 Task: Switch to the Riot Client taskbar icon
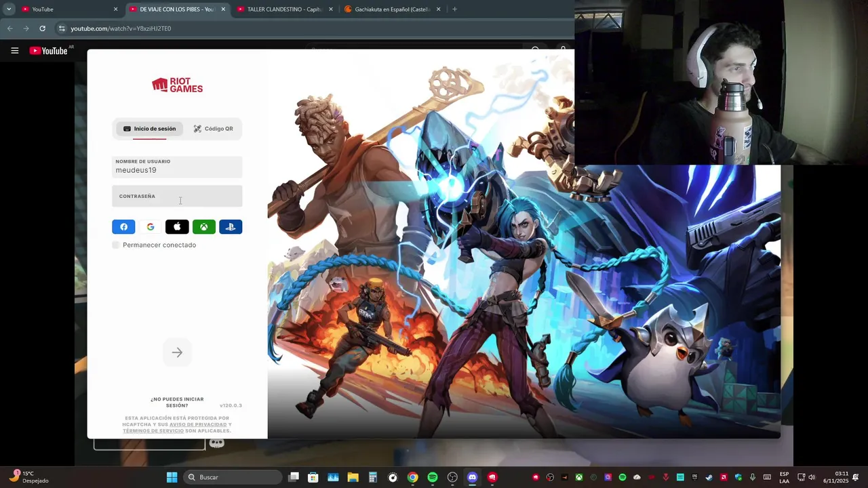[492, 477]
